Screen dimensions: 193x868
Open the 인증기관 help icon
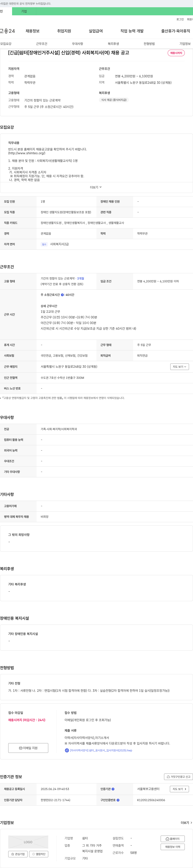click(x=113, y=789)
